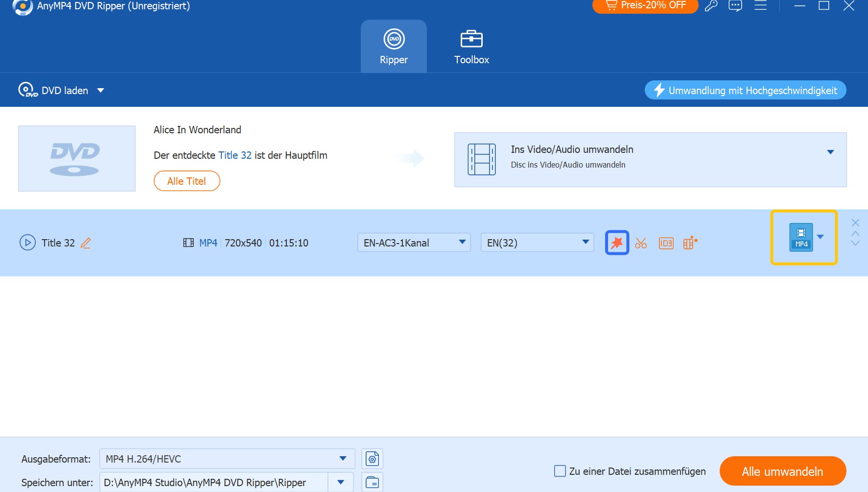Switch to the Toolbox tab
Viewport: 868px width, 492px height.
[471, 47]
